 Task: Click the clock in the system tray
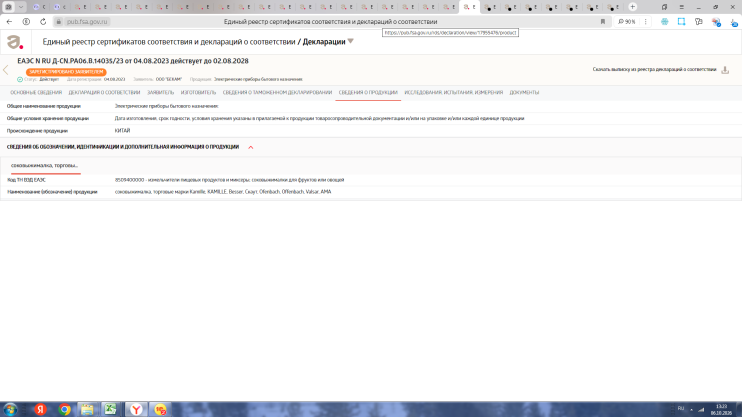tap(721, 410)
